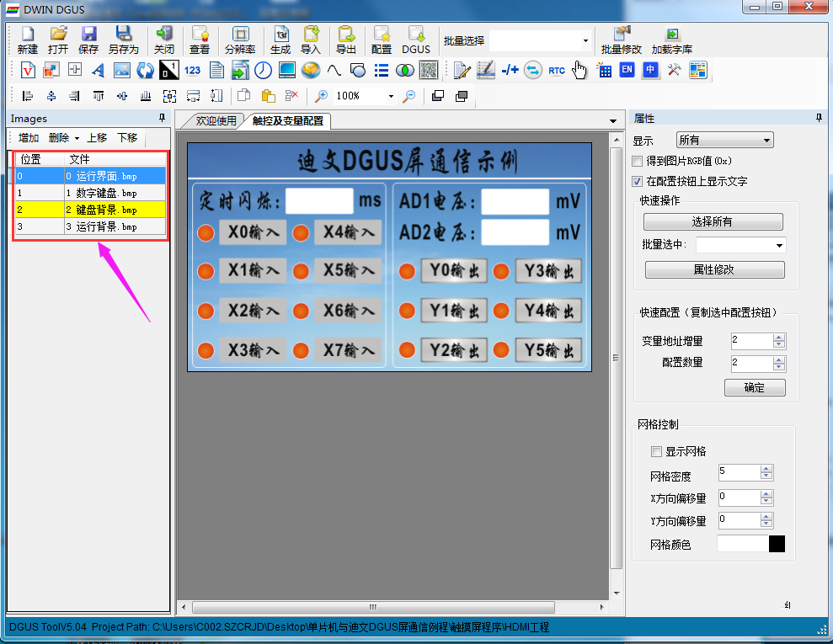The height and width of the screenshot is (644, 833).
Task: Click 下移 to move image down
Action: [127, 138]
